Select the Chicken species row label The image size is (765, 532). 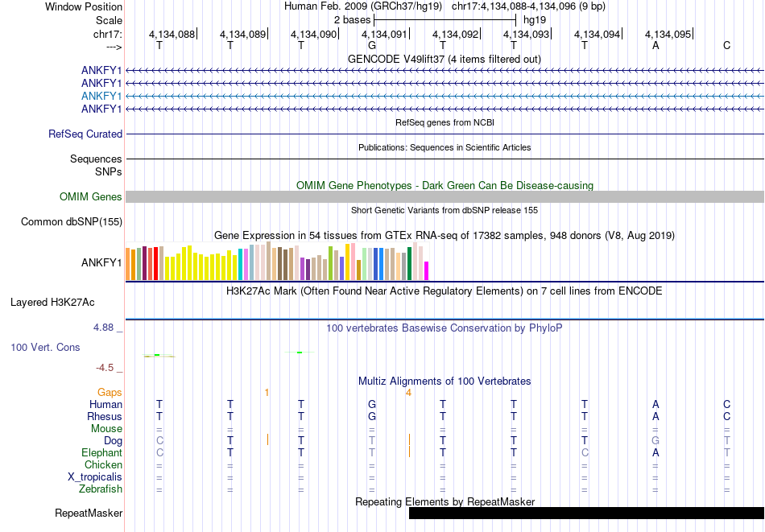(x=103, y=464)
